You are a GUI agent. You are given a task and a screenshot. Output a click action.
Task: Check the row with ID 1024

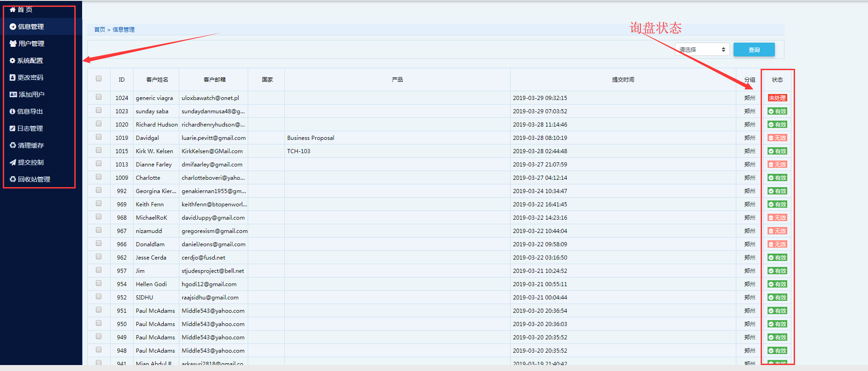(x=99, y=97)
